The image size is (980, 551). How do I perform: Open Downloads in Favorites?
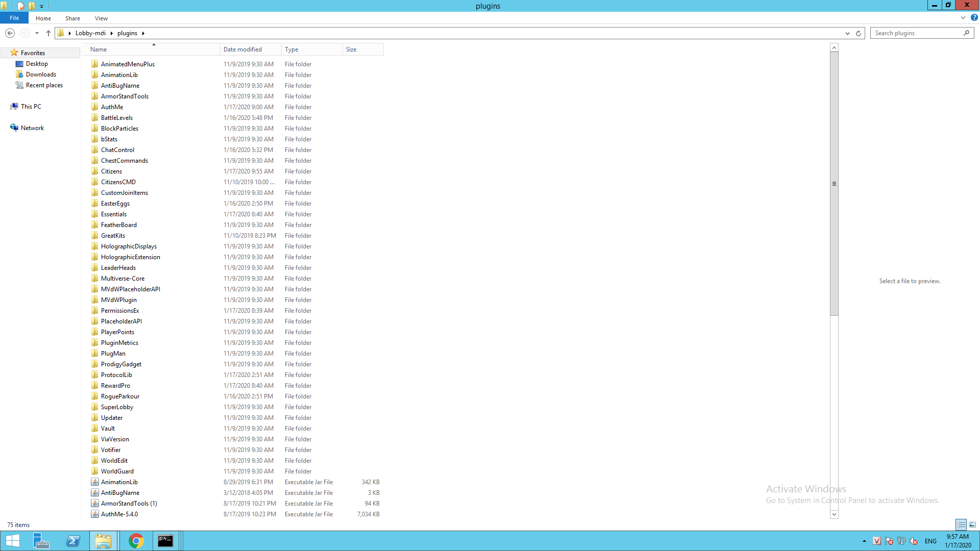point(41,74)
